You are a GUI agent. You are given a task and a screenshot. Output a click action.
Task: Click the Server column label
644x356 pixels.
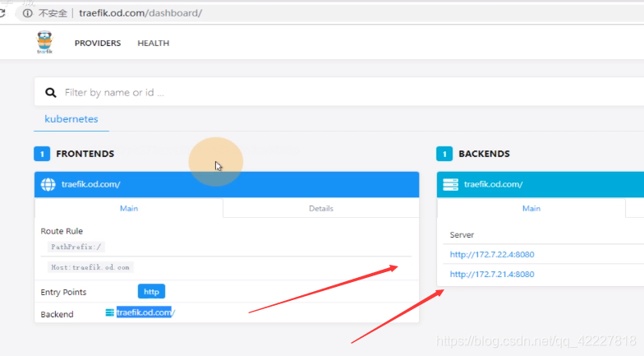click(462, 235)
